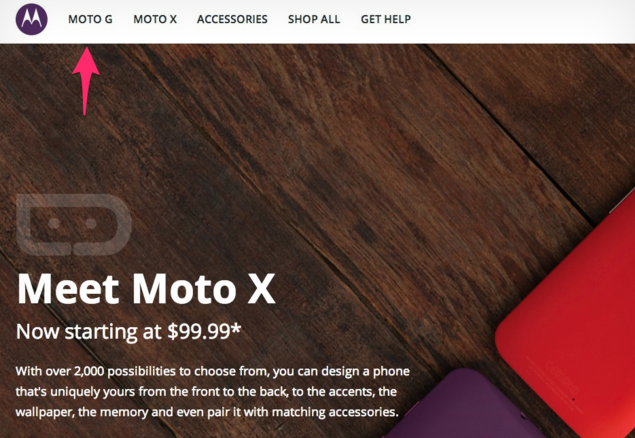Viewport: 635px width, 438px height.
Task: Click the Meet Moto X headline
Action: (x=146, y=289)
